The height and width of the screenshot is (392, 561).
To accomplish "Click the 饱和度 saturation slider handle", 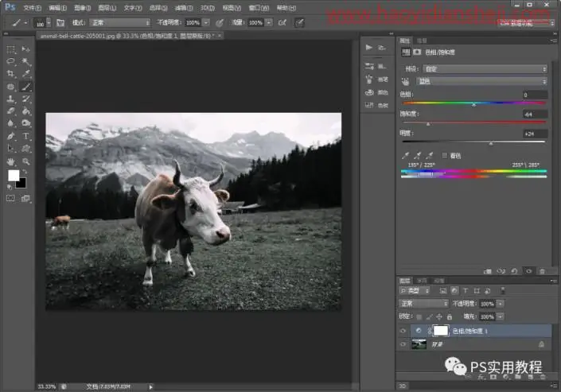I will click(428, 124).
